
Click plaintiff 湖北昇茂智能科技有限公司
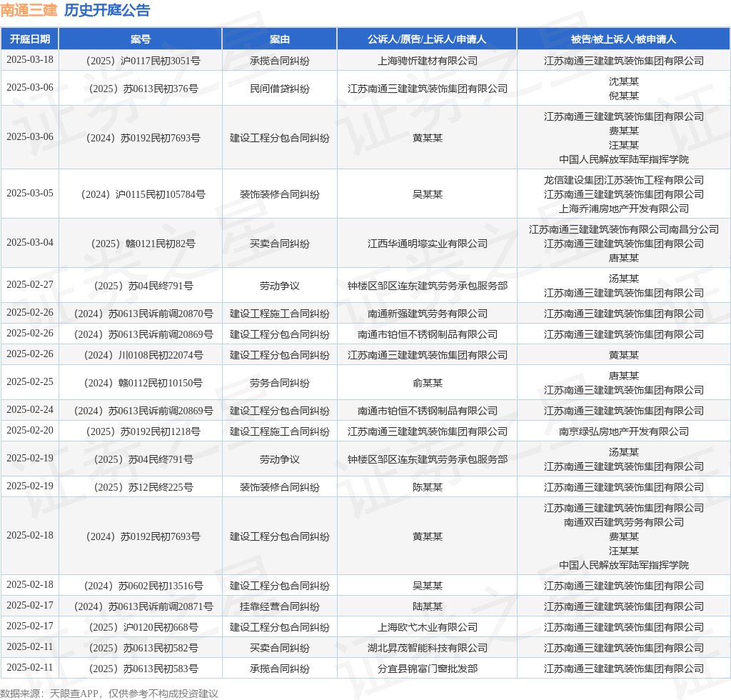click(x=428, y=649)
